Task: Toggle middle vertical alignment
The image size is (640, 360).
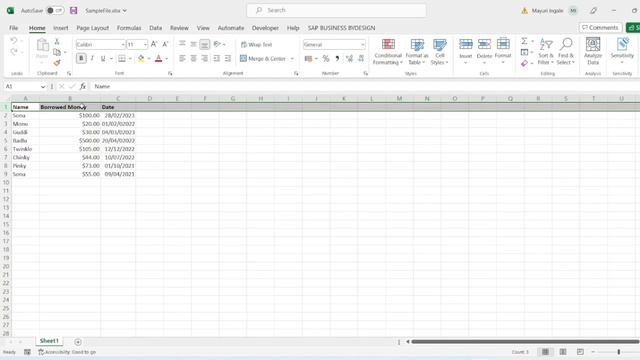Action: click(x=193, y=44)
